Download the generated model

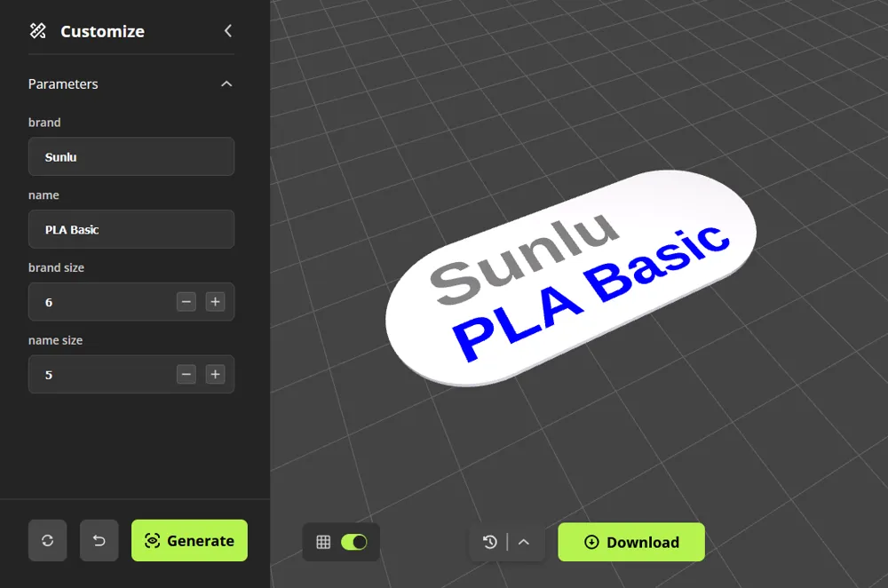[x=631, y=542]
